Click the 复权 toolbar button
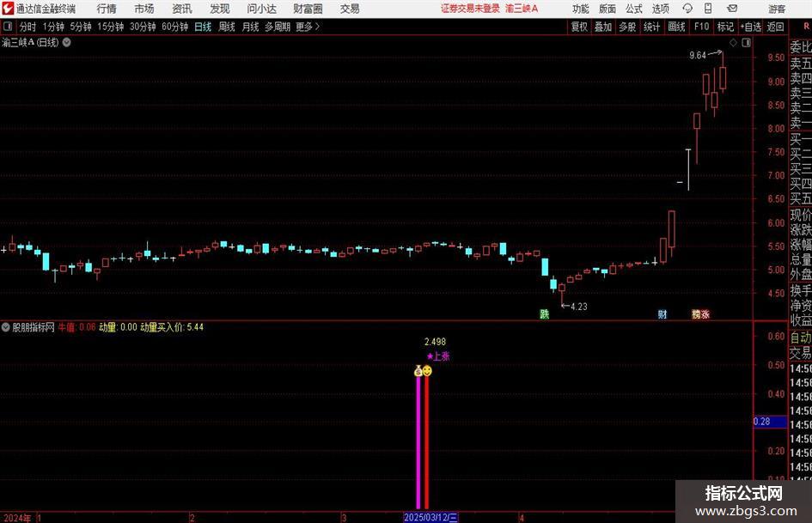This screenshot has width=812, height=523. pos(579,27)
